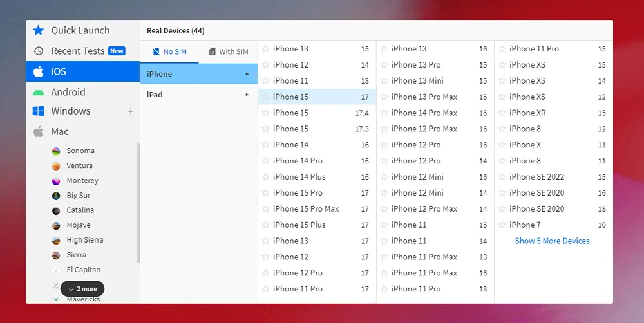Click the '2 more' button in the Mac list
This screenshot has width=644, height=323.
(x=82, y=288)
